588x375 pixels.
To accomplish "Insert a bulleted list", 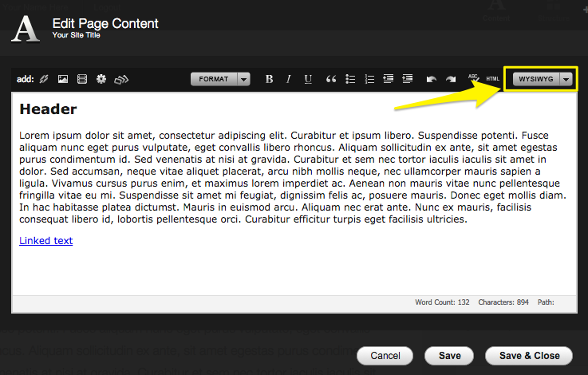I will click(350, 79).
